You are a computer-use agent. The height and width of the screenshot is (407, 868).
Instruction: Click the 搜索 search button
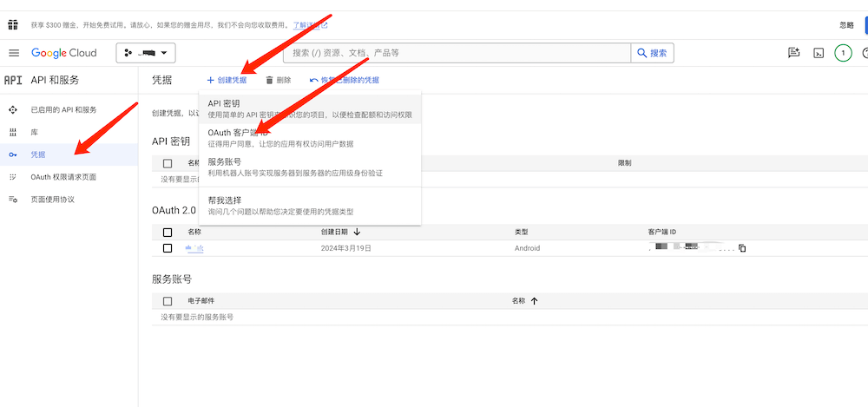pos(652,53)
